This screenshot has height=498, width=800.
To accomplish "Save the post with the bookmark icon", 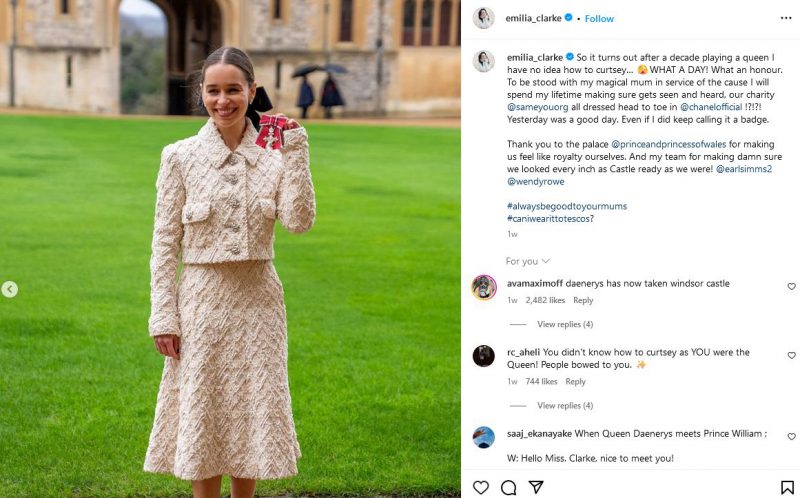I will point(788,487).
